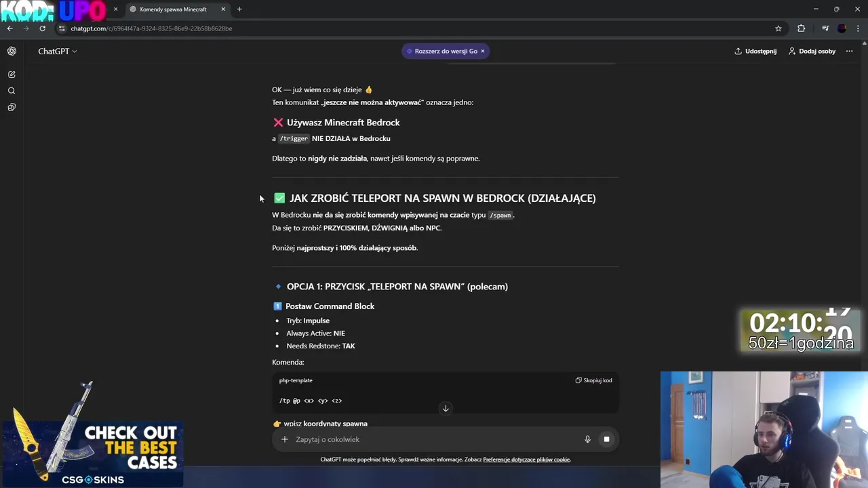Go back with the browser back arrow
868x488 pixels.
(9, 28)
